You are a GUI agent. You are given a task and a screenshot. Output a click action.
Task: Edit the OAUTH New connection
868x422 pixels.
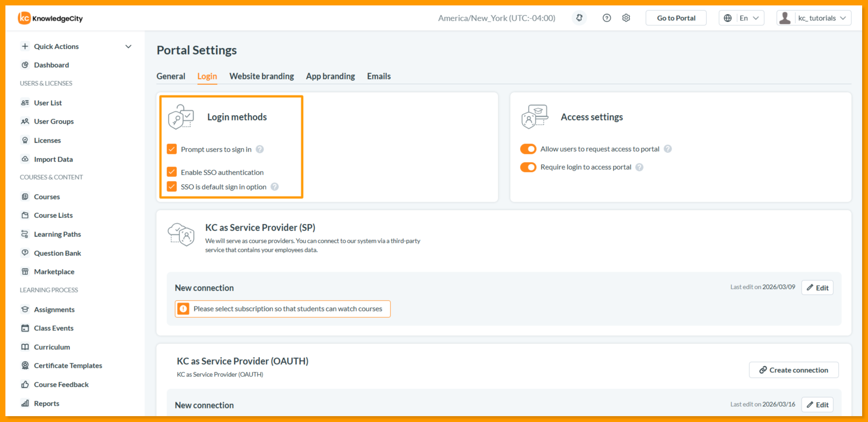[817, 404]
